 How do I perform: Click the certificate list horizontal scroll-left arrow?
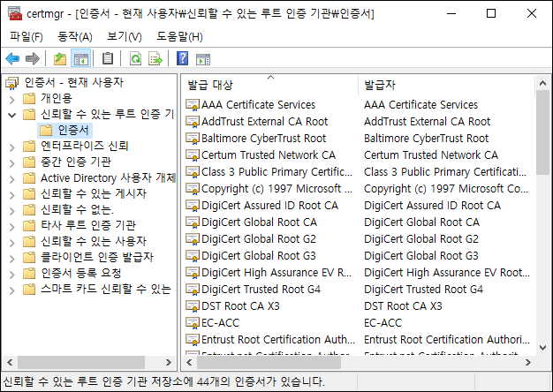(190, 362)
